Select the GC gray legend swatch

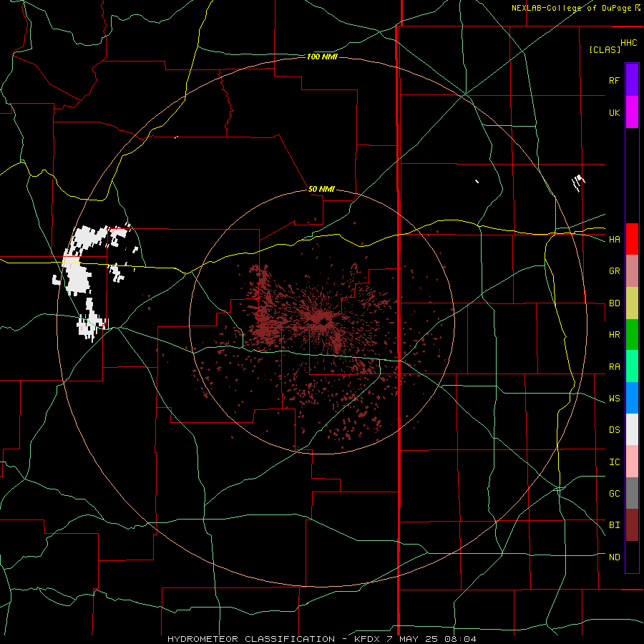632,493
